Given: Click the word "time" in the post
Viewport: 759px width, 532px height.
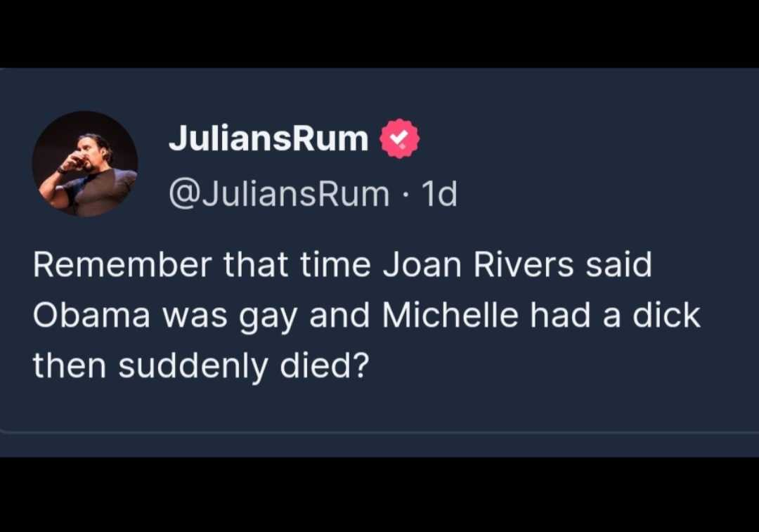Looking at the screenshot, I should tap(336, 265).
